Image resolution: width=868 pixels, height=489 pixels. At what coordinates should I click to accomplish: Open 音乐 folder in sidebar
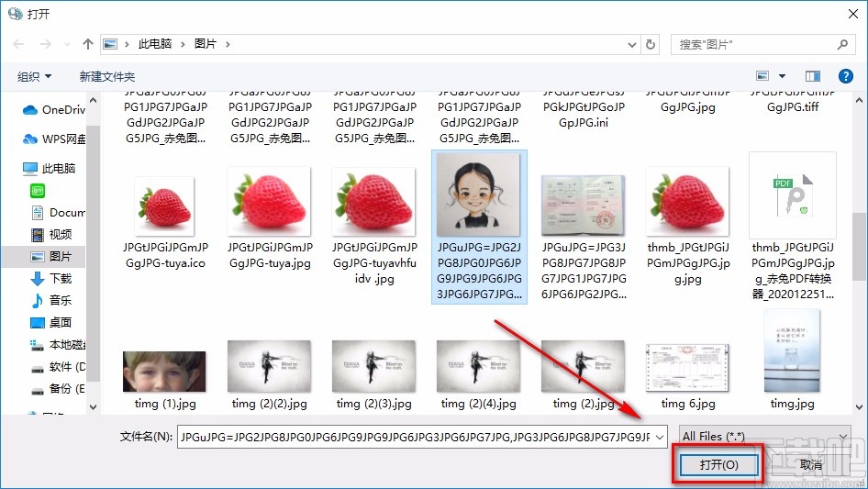coord(51,300)
